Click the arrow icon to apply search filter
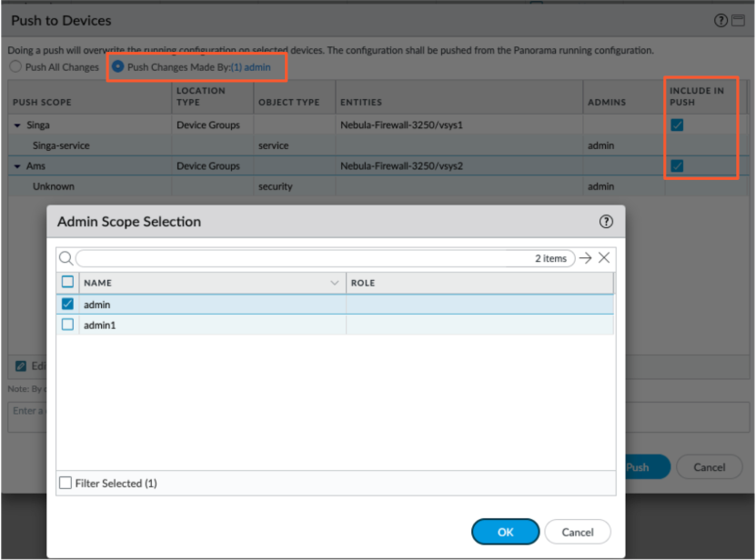The image size is (756, 560). 585,258
